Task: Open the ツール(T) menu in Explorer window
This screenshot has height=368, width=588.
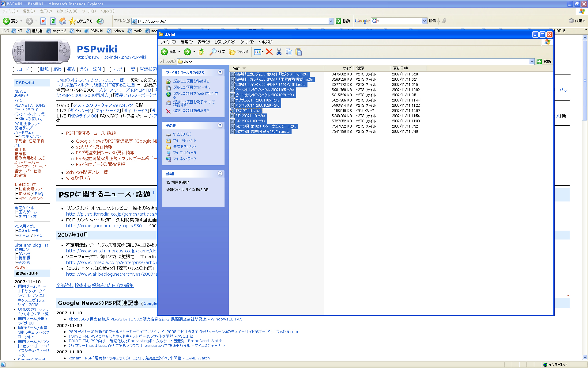Action: 247,42
